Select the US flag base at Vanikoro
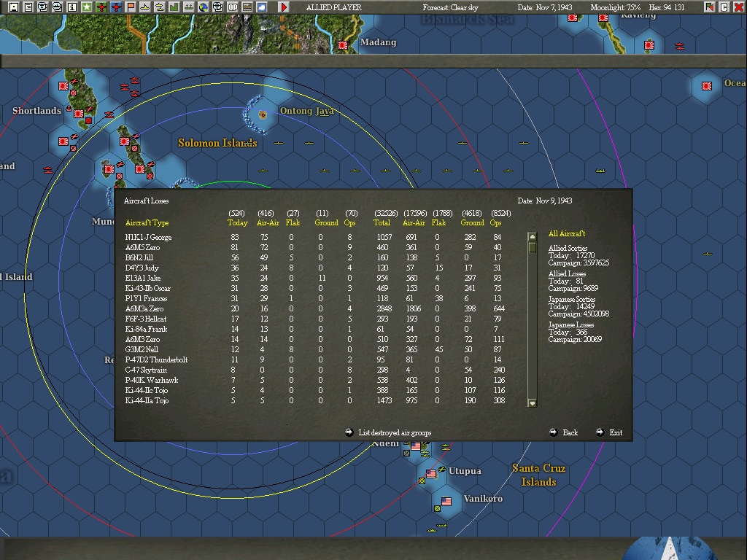The width and height of the screenshot is (747, 560). 446,502
